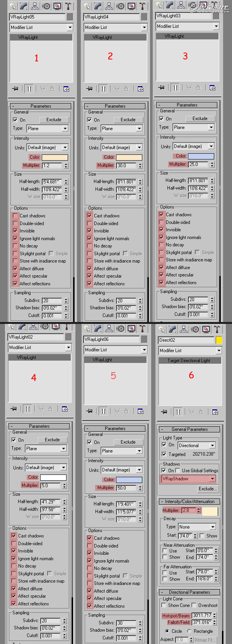
Task: Open the white Color swatch of VRayLight02
Action: coord(53,477)
